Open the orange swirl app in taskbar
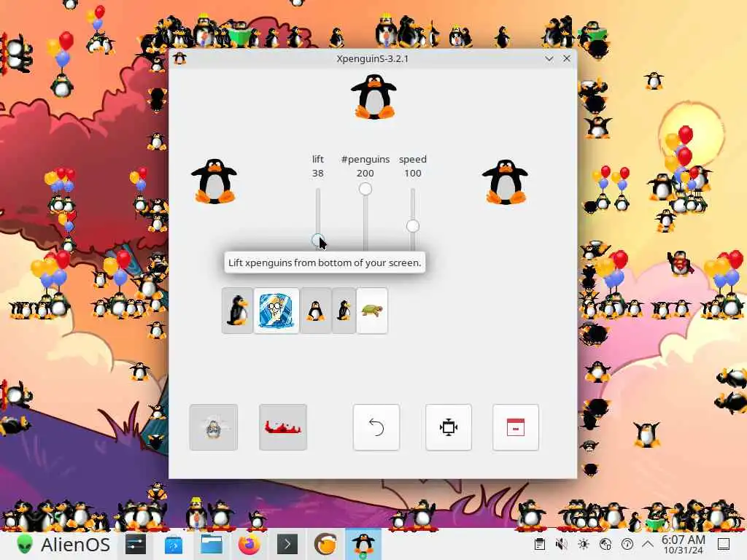The height and width of the screenshot is (560, 747). tap(325, 544)
